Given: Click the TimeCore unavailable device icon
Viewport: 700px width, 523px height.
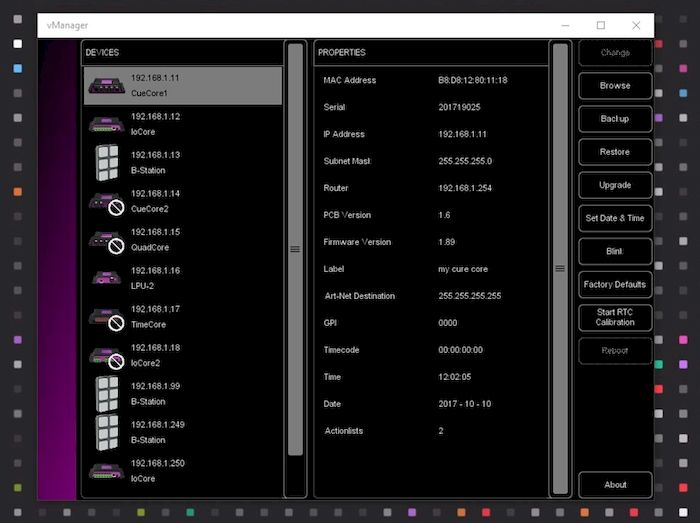Looking at the screenshot, I should coord(107,320).
